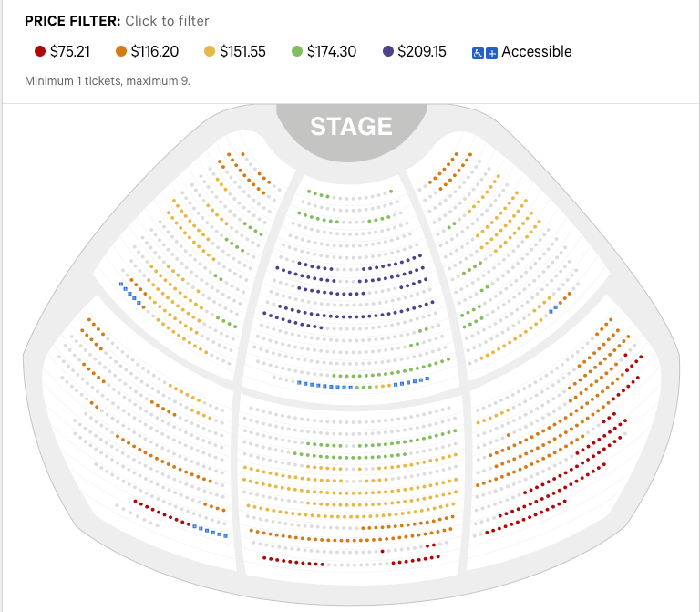Choose the lone red seat in bottom center section
The height and width of the screenshot is (612, 700).
point(383,551)
